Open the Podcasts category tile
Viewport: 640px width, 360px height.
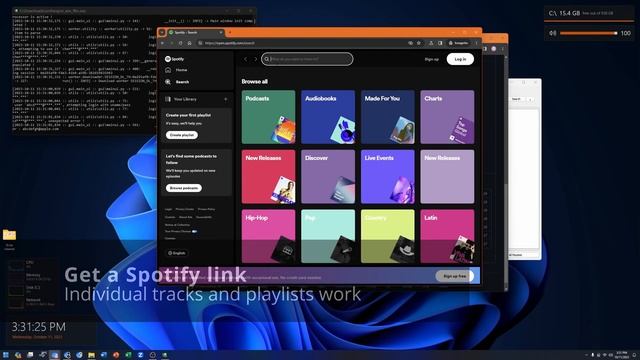click(x=268, y=117)
